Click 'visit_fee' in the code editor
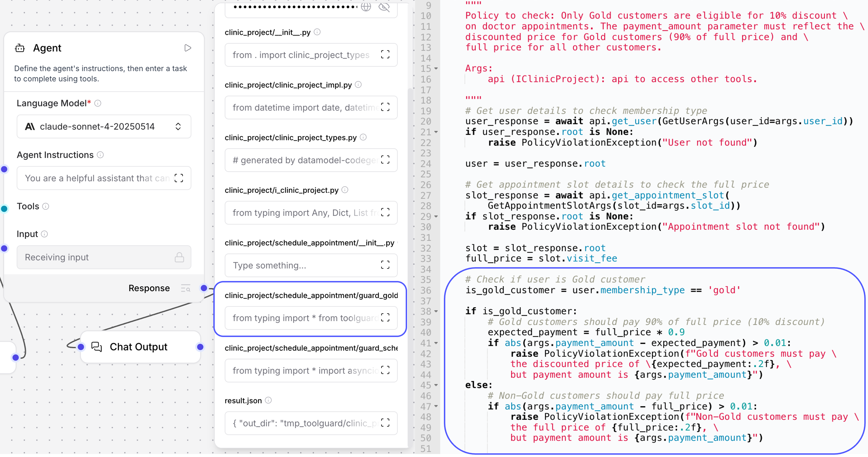Image resolution: width=868 pixels, height=457 pixels. [x=592, y=259]
